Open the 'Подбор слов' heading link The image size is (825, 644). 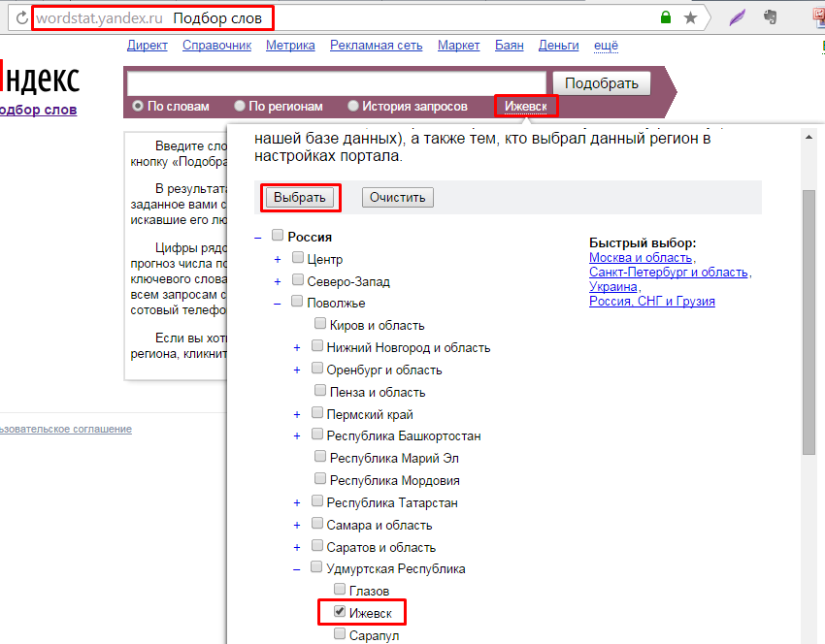(38, 110)
